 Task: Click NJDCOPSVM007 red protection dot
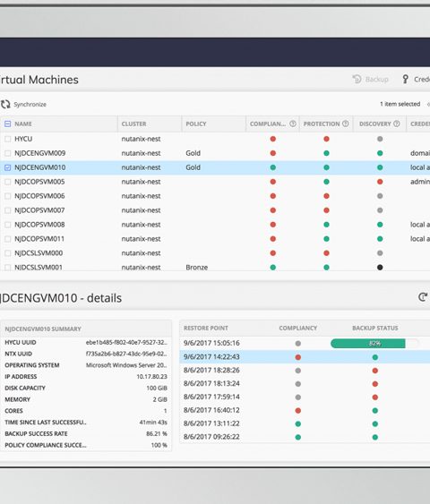(x=326, y=210)
